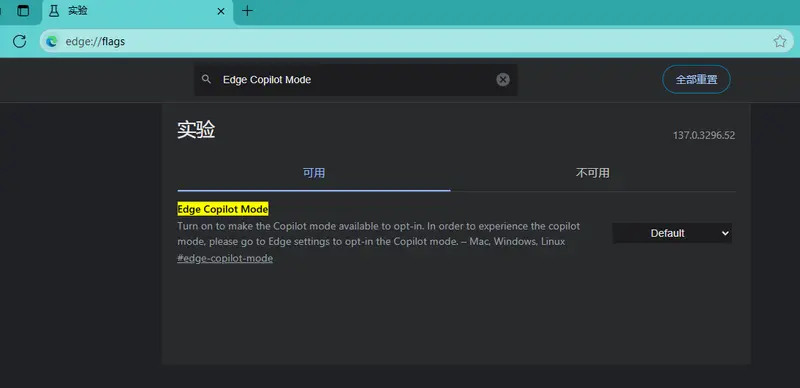
Task: Click the Edge Copilot Mode search field
Action: coord(356,80)
